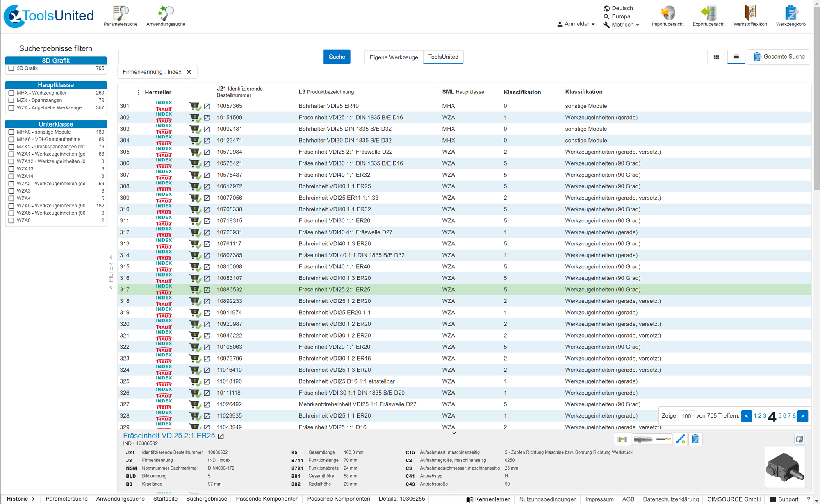The width and height of the screenshot is (820, 504).
Task: Select Passende Komponenten in the bottom bar
Action: (x=267, y=499)
